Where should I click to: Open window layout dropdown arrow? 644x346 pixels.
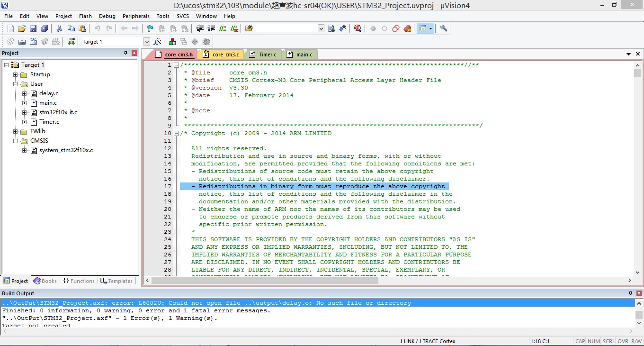[431, 28]
